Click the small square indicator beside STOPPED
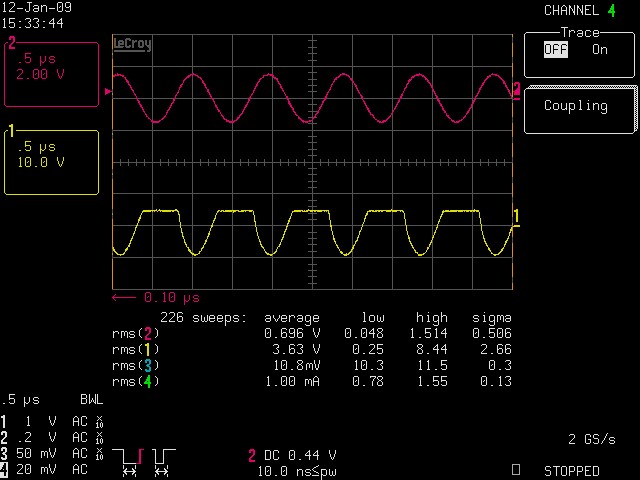The width and height of the screenshot is (640, 480). point(516,469)
